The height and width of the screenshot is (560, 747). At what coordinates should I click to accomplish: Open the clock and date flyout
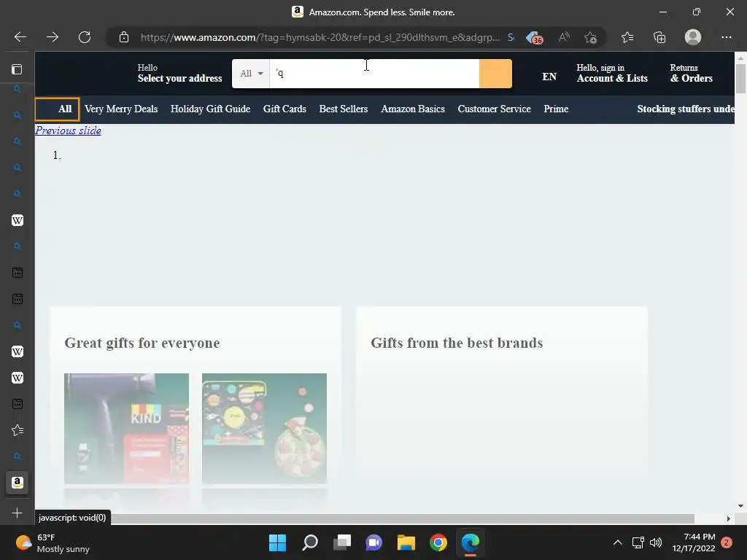(694, 542)
